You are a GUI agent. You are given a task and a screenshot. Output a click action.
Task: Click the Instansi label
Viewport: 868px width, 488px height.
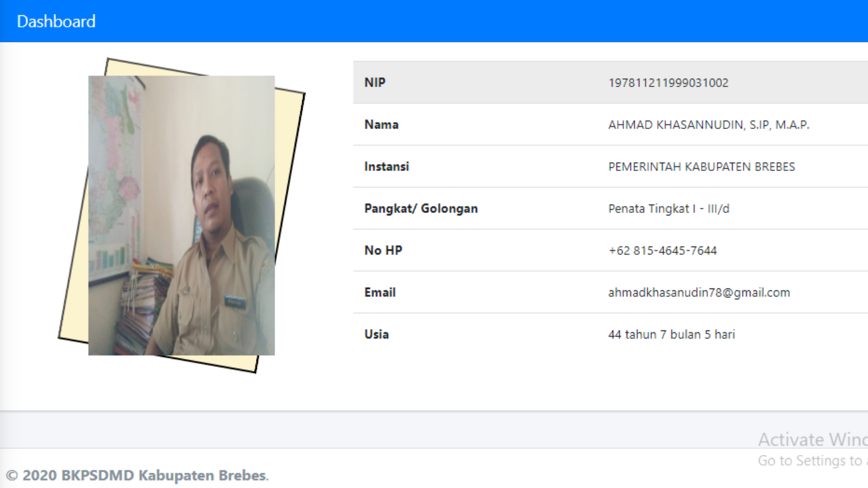(386, 166)
